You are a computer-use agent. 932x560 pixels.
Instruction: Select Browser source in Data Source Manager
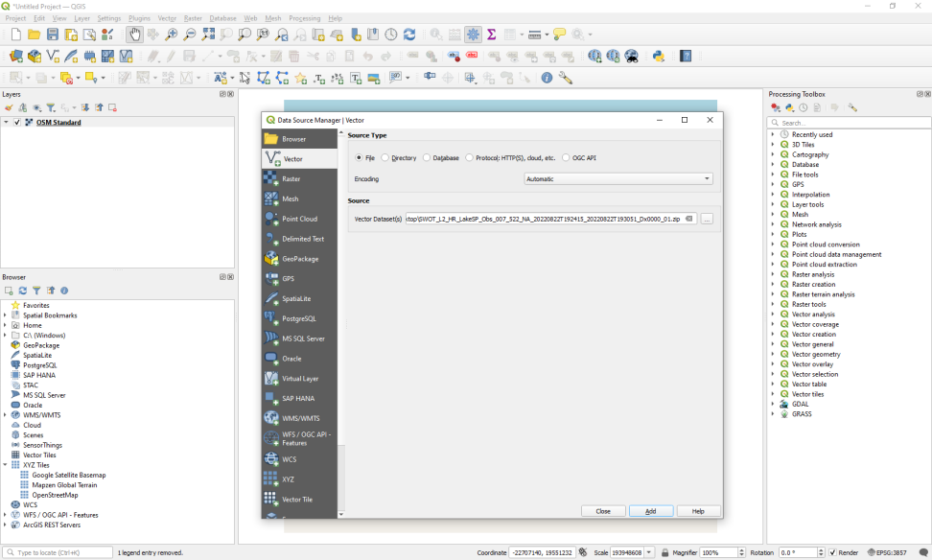(x=299, y=138)
